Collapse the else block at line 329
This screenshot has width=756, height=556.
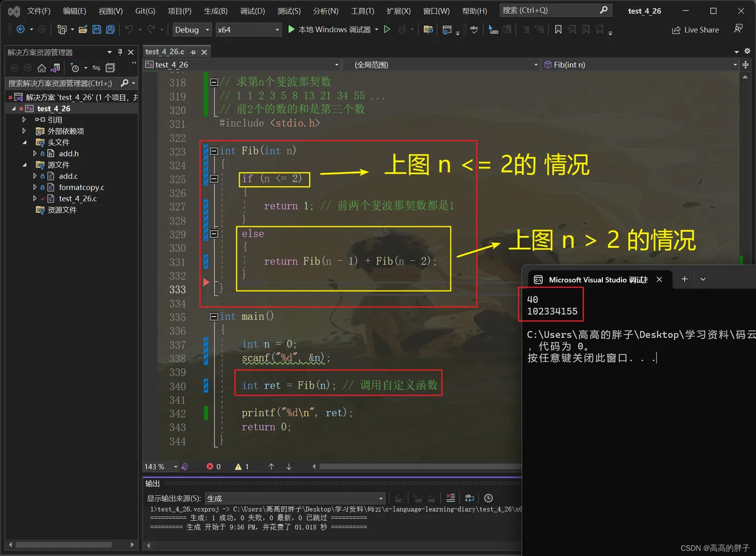[214, 234]
